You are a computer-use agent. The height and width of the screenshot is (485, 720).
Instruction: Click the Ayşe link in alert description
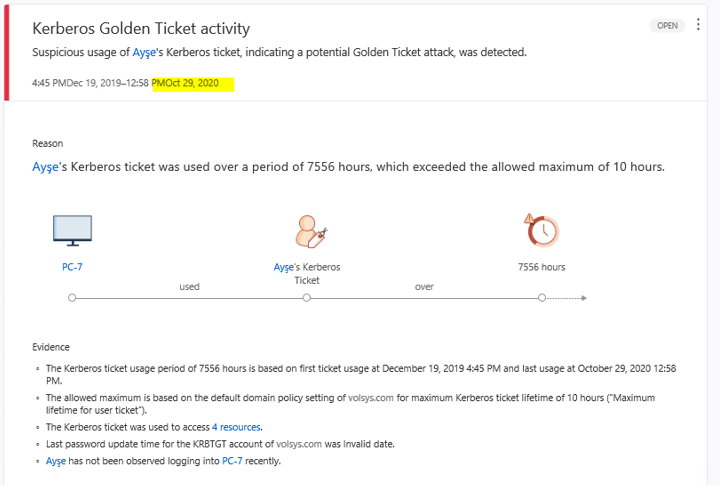pyautogui.click(x=144, y=52)
